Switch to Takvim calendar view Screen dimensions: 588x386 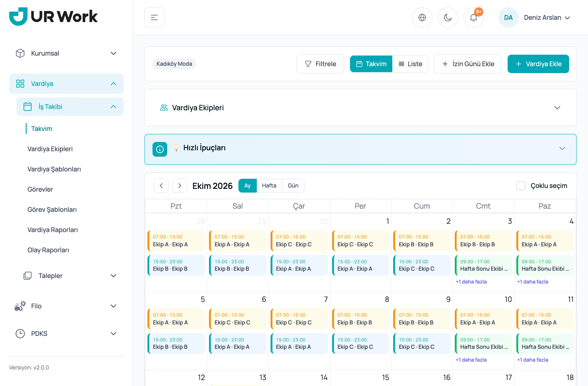coord(371,64)
